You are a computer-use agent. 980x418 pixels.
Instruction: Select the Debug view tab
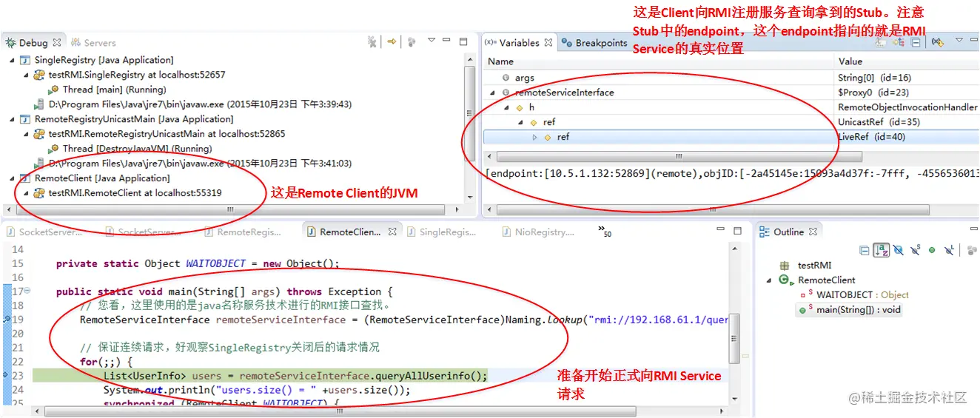coord(33,43)
